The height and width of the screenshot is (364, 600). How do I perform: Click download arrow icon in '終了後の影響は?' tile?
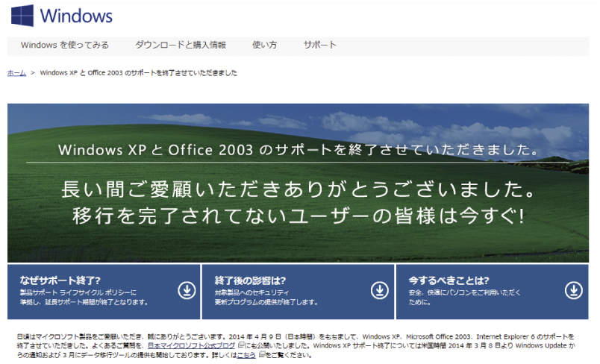pyautogui.click(x=380, y=291)
